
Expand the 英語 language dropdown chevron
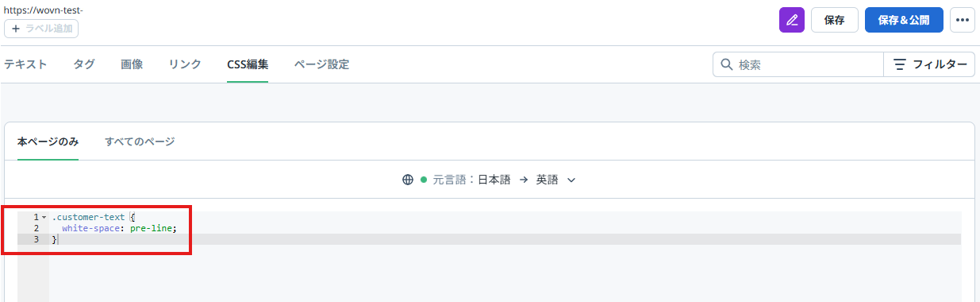click(x=571, y=180)
